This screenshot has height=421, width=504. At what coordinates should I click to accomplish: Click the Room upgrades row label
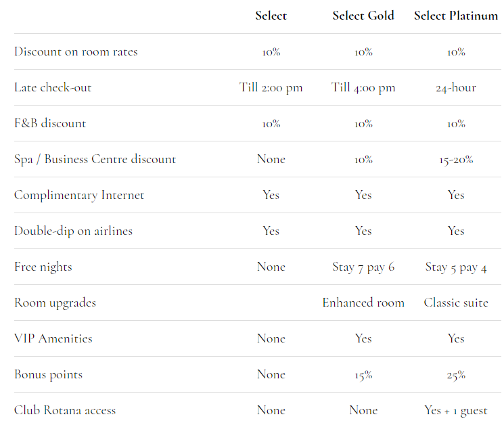point(55,303)
